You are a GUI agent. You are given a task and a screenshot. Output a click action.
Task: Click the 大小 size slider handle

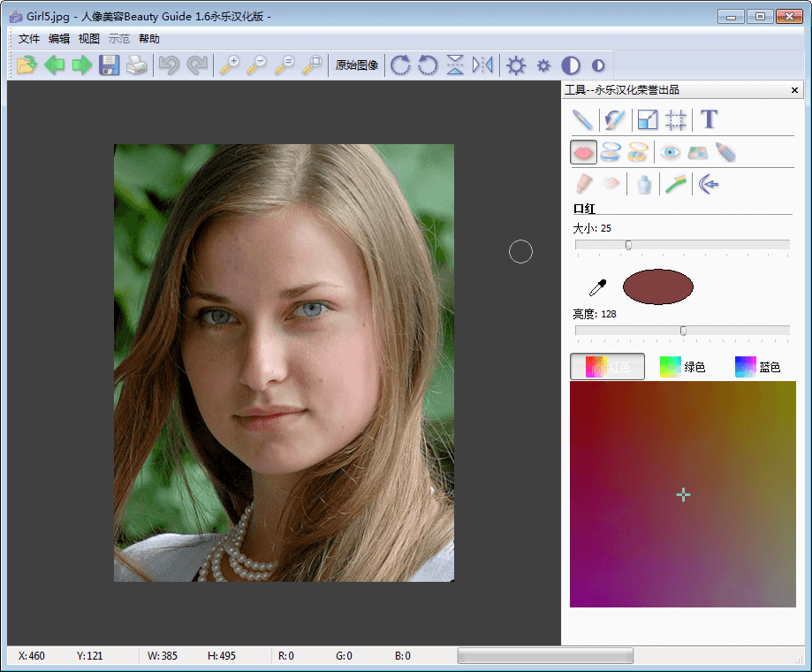pyautogui.click(x=628, y=245)
